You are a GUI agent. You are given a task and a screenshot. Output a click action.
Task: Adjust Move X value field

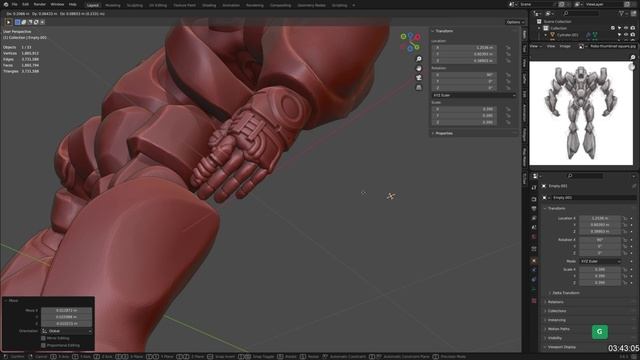pos(67,311)
